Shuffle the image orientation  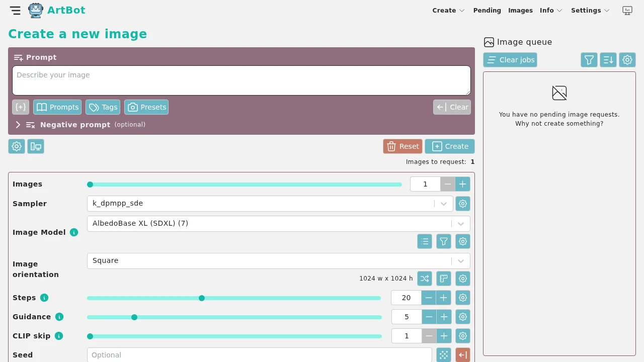point(425,278)
